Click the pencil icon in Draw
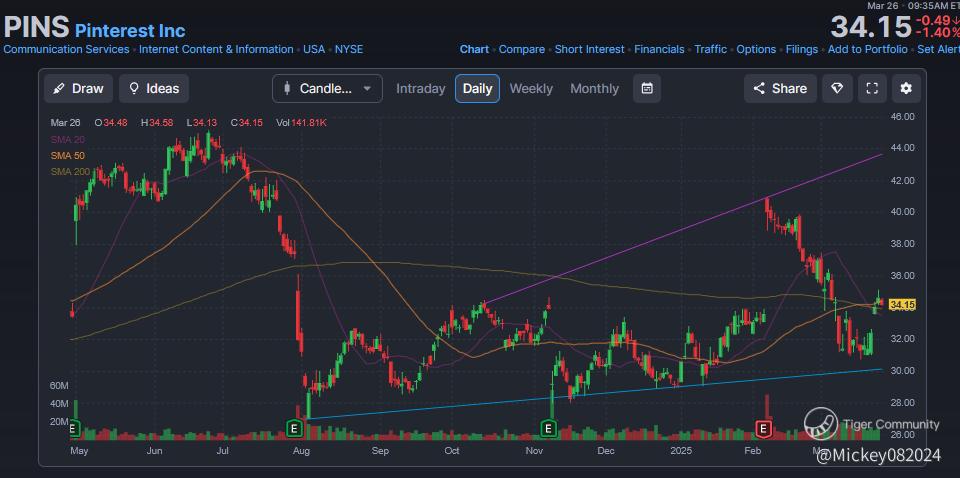Viewport: 960px width, 478px height. point(59,89)
